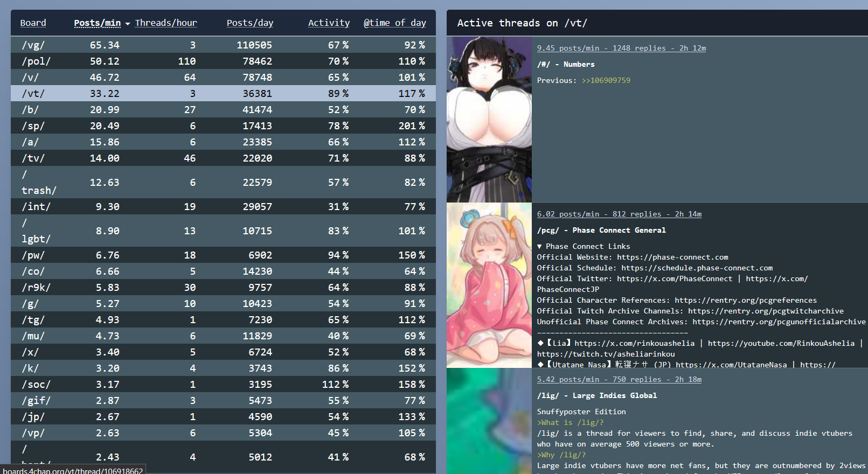Select the /mu/ board row

(223, 336)
